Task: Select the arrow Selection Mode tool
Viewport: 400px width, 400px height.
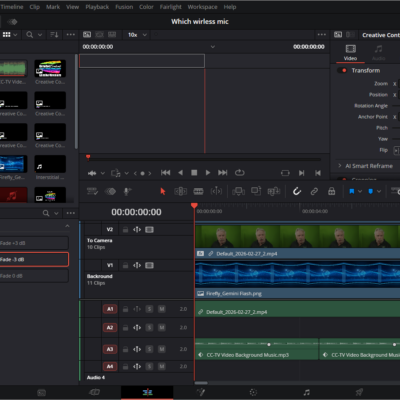Action: pyautogui.click(x=163, y=191)
